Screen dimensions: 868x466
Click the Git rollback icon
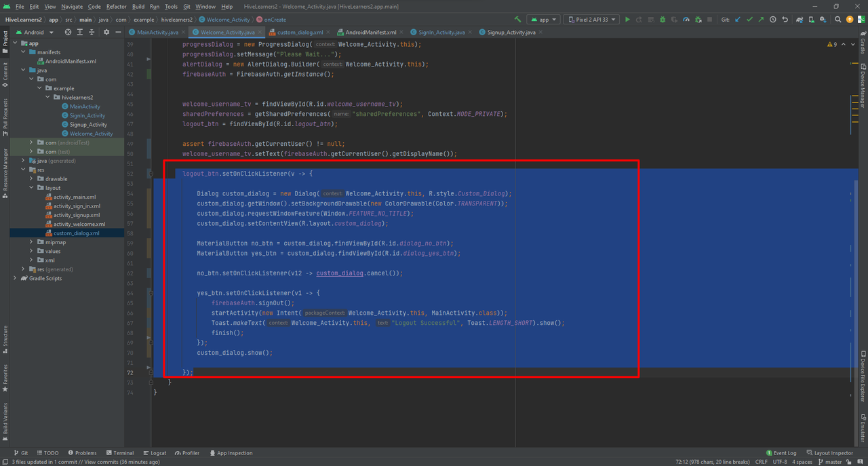[x=785, y=20]
